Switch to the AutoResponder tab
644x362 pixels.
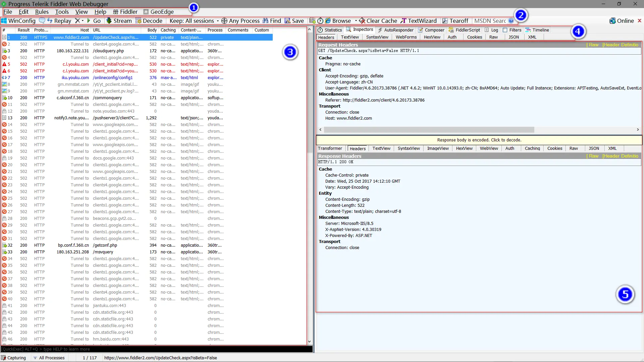coord(395,30)
